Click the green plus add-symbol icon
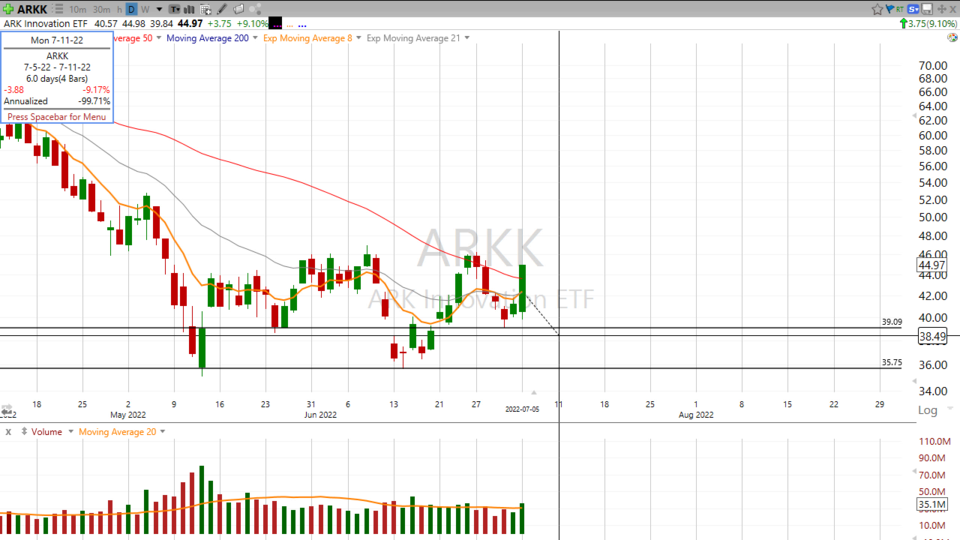Image resolution: width=960 pixels, height=540 pixels. click(8, 9)
